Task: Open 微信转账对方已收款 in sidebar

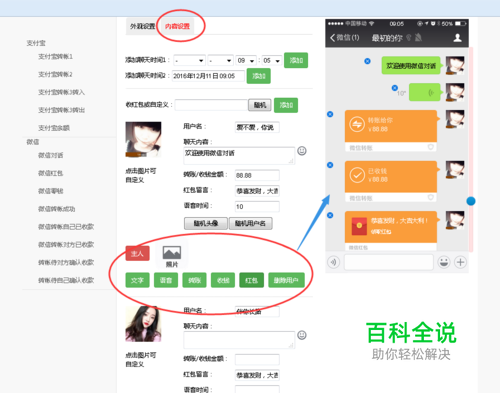Action: point(66,245)
